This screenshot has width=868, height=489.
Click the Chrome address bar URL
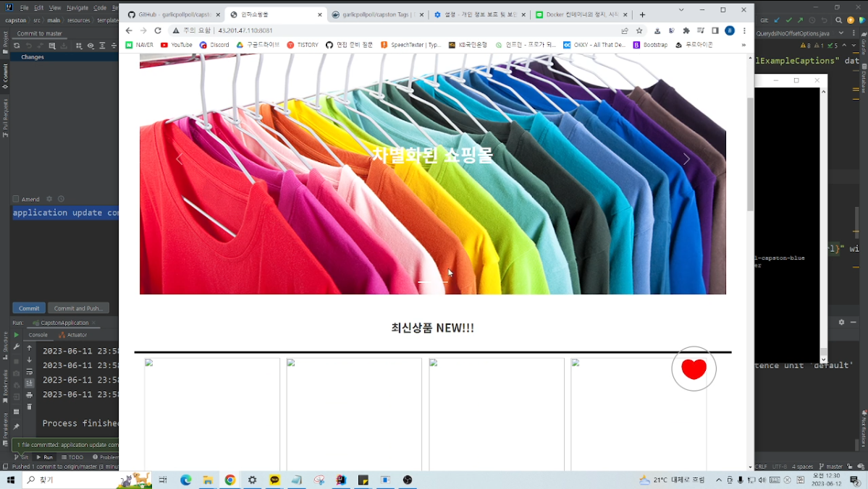(x=245, y=30)
